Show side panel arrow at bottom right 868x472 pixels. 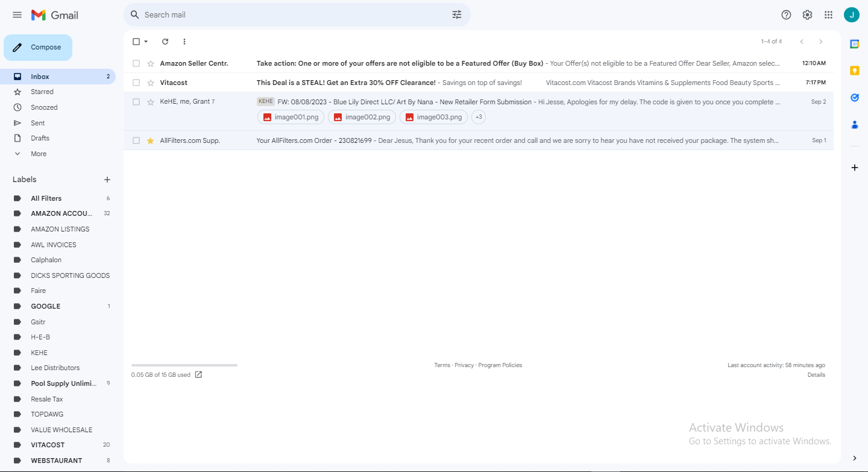pos(855,459)
